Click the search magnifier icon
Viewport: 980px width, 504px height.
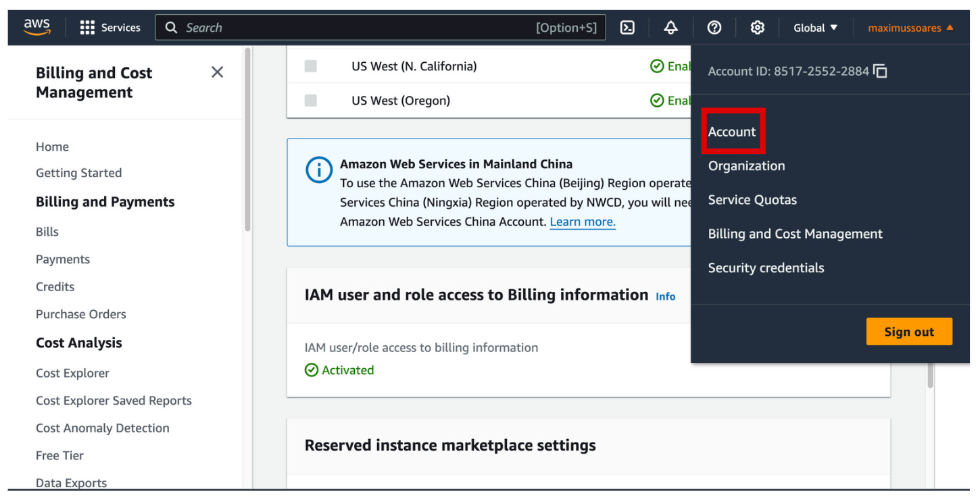coord(172,28)
